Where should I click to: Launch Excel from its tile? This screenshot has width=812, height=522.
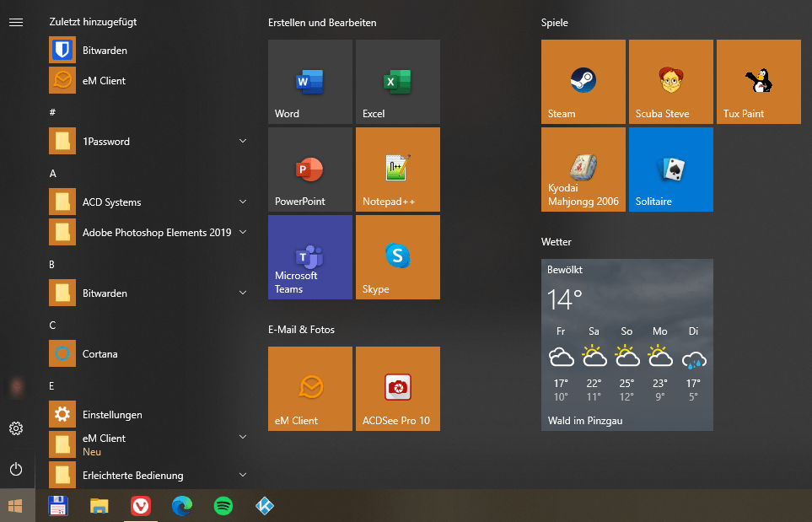click(398, 82)
